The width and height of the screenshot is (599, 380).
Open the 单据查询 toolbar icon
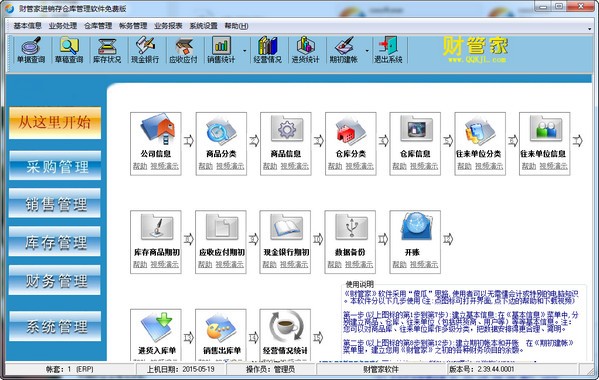[31, 50]
